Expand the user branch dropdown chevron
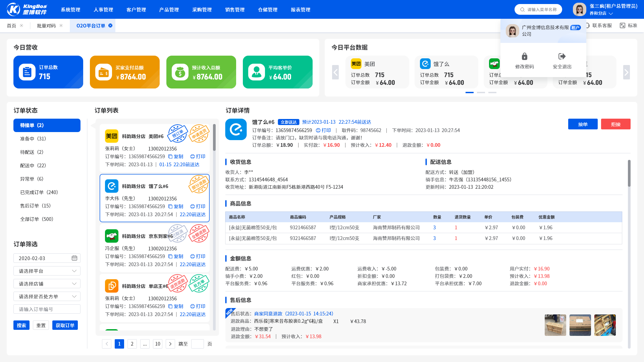 (611, 14)
